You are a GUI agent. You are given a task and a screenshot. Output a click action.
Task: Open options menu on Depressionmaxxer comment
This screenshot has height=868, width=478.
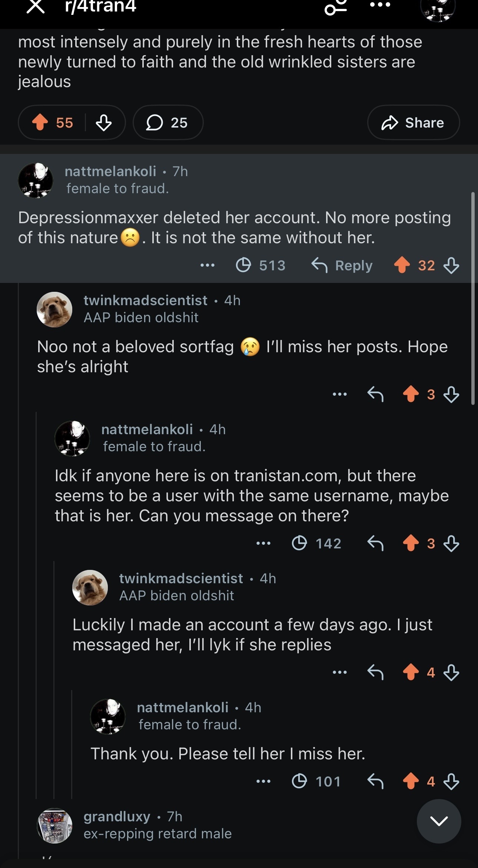coord(207,265)
